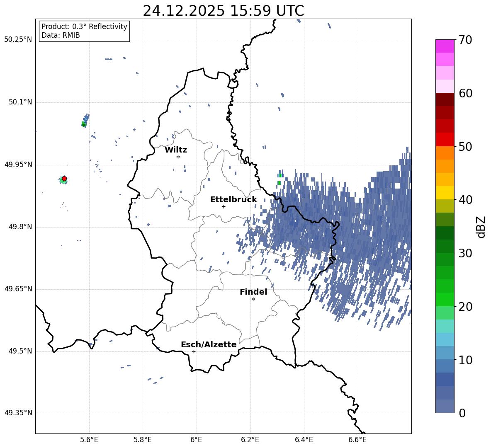The width and height of the screenshot is (491, 448).
Task: Click the 49.5°N latitude label
Action: tap(20, 351)
